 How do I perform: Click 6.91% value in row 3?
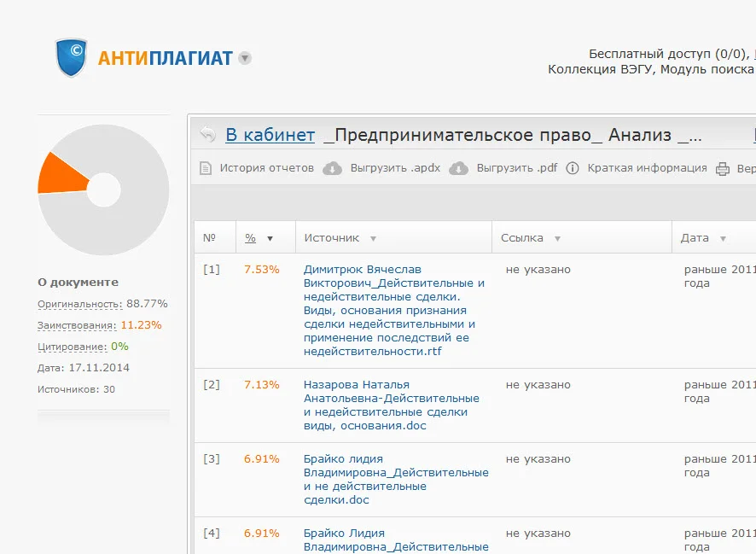point(261,458)
